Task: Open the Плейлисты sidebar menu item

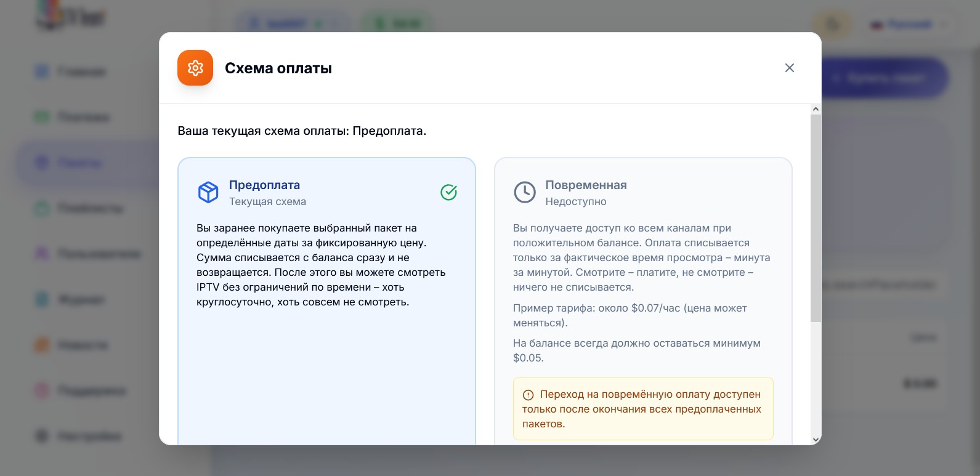Action: tap(90, 208)
